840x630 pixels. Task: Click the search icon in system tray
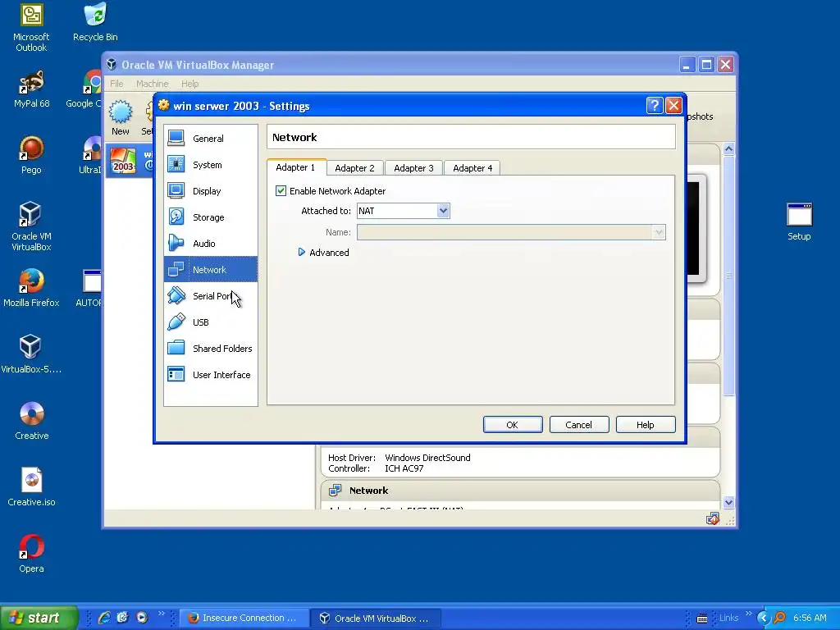coord(780,618)
